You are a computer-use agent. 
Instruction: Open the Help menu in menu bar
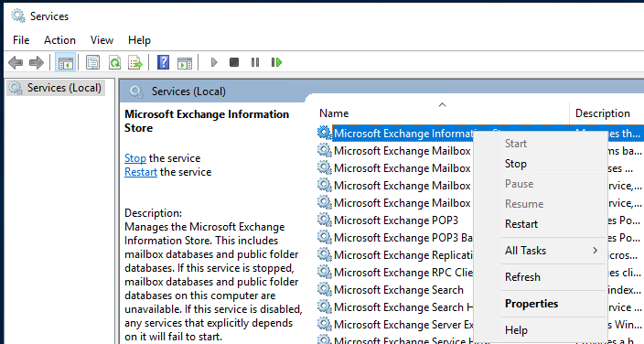139,40
